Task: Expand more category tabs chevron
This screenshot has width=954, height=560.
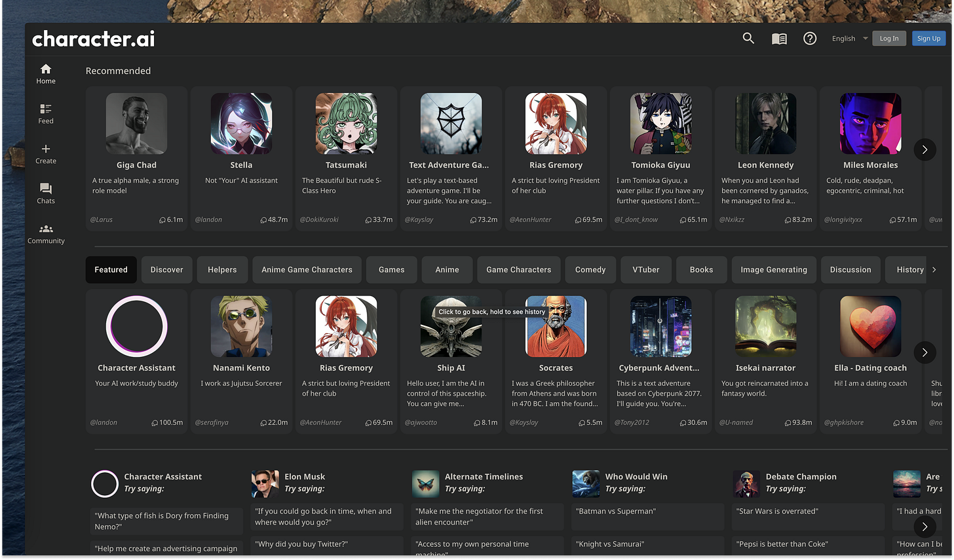Action: tap(934, 270)
